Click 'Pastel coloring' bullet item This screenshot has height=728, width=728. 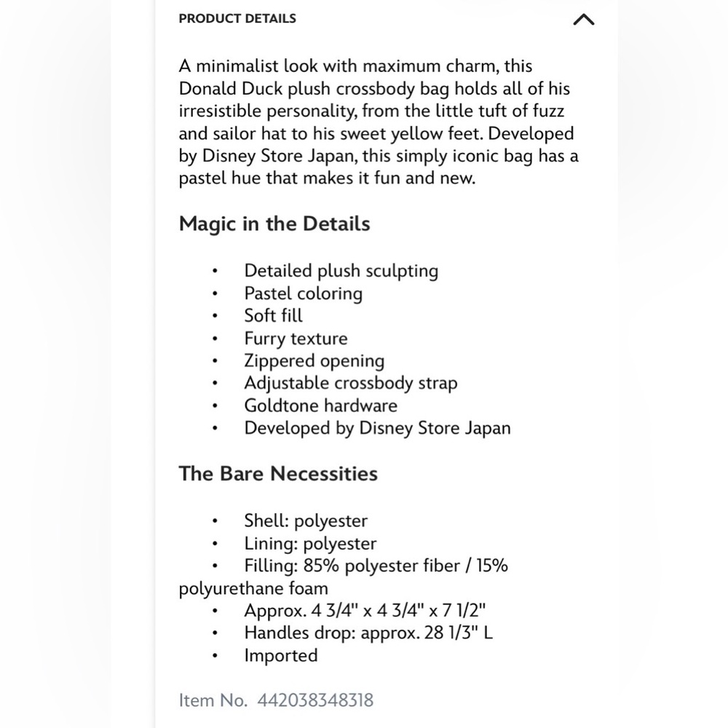pos(303,293)
